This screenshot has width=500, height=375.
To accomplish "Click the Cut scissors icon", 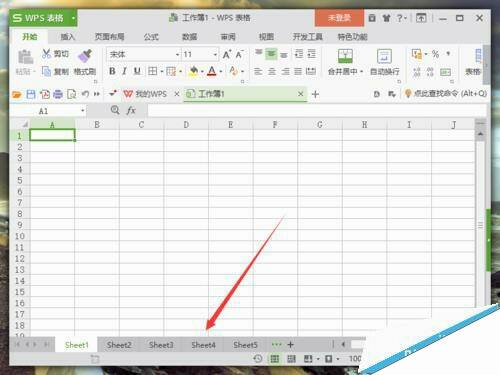I will [46, 54].
